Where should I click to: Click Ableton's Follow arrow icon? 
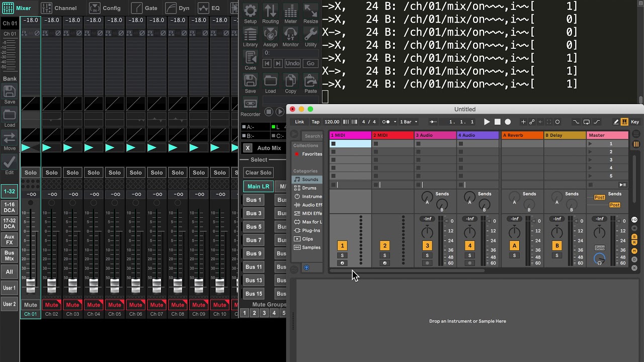[433, 122]
